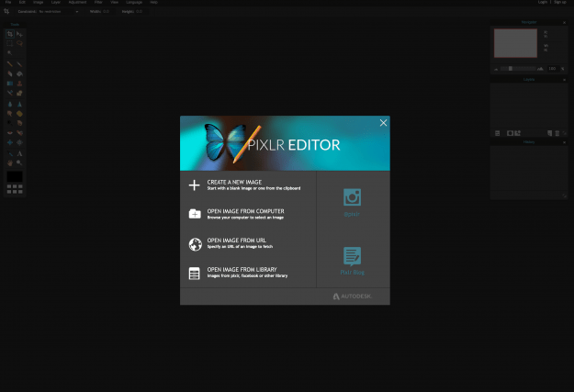Create a new layer in Layers panel

(x=550, y=133)
